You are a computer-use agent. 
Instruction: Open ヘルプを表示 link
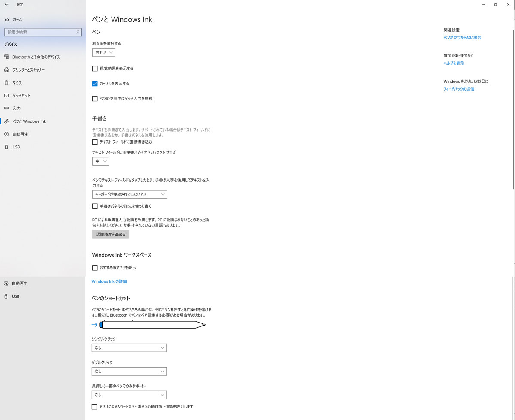point(454,63)
